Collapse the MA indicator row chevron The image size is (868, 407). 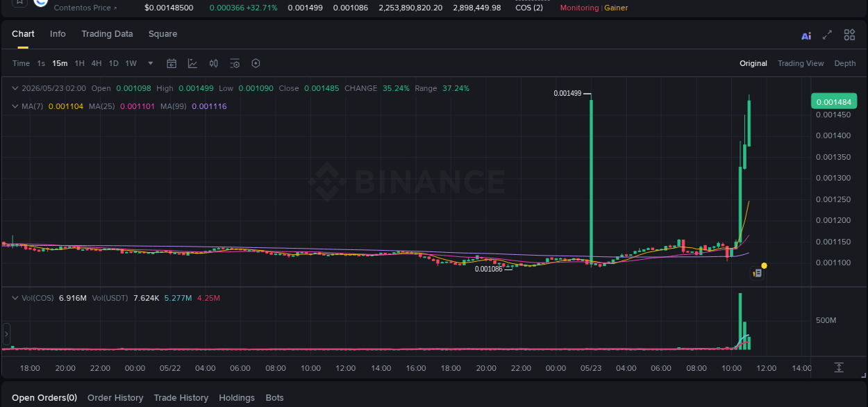pos(15,106)
